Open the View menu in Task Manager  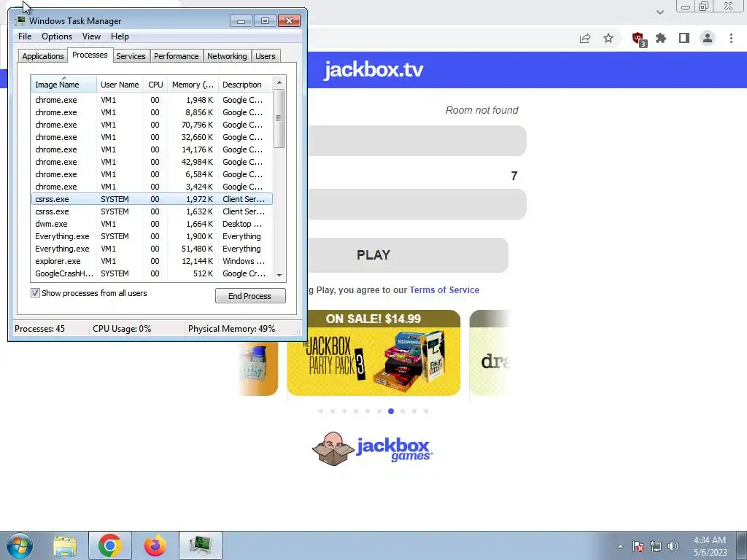(x=91, y=36)
